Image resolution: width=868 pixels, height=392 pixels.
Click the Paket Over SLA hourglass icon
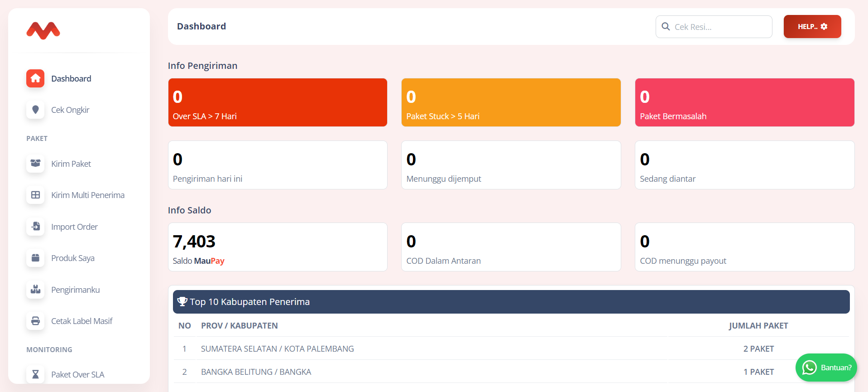pyautogui.click(x=35, y=374)
